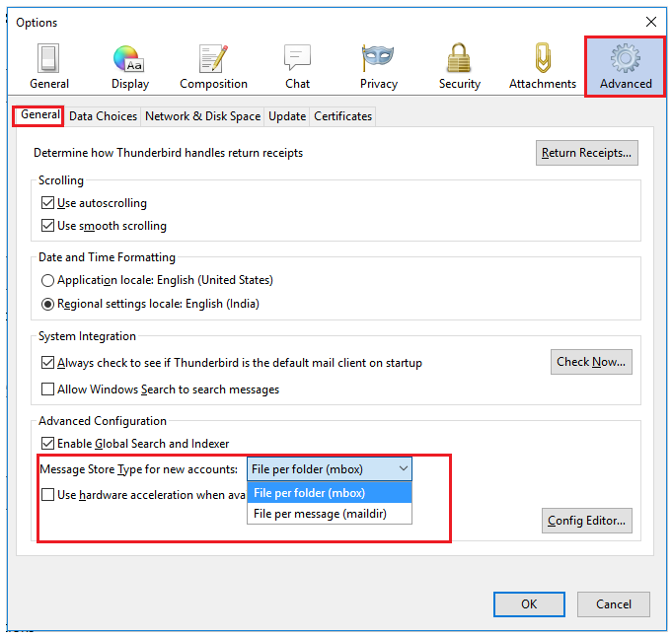Click the Check Now button
The image size is (672, 637).
591,362
